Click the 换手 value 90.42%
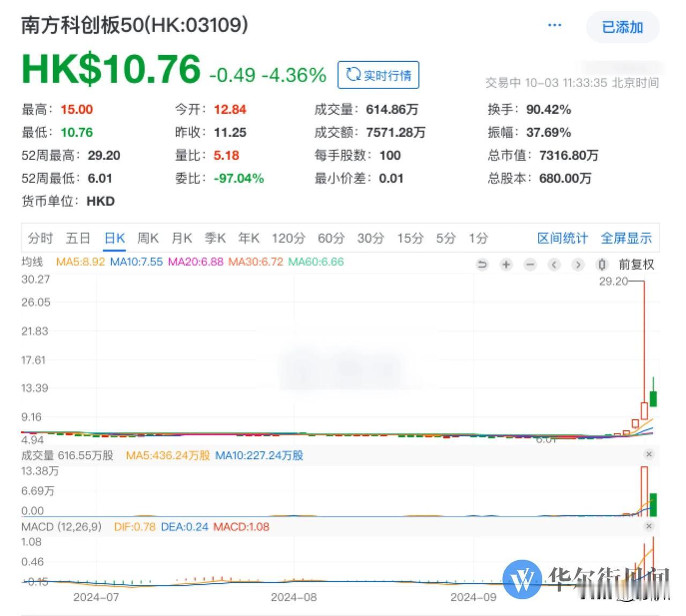This screenshot has width=686, height=616. [x=548, y=109]
